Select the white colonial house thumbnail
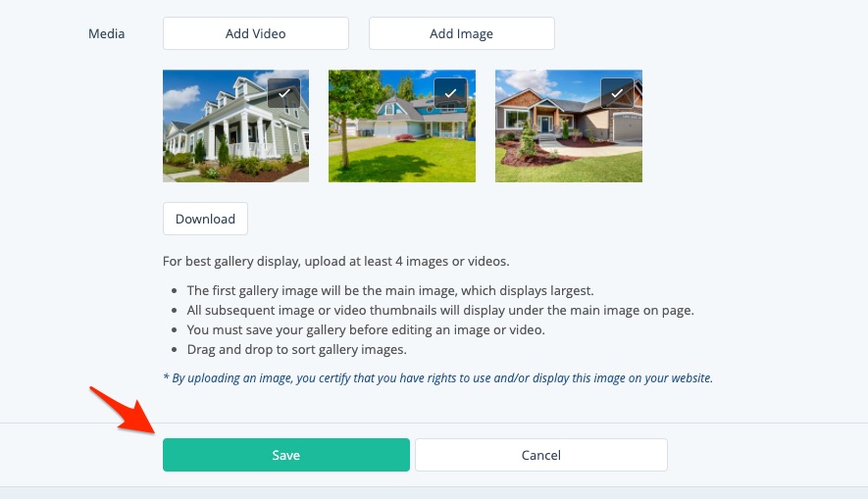The height and width of the screenshot is (499, 868). coord(235,125)
